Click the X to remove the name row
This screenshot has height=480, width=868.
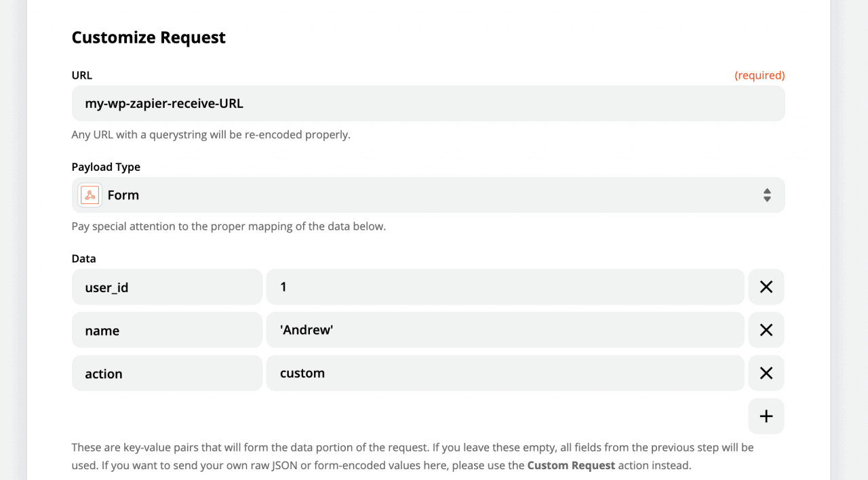(x=766, y=329)
